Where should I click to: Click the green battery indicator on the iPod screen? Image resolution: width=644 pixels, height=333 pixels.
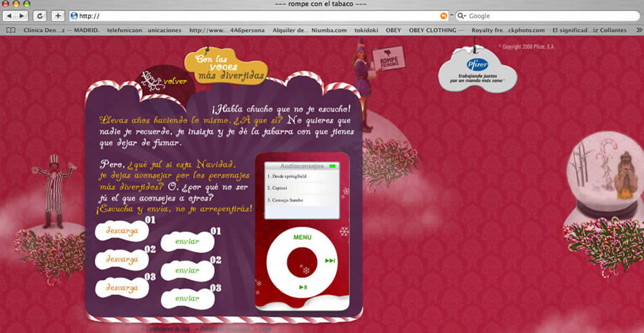point(332,166)
